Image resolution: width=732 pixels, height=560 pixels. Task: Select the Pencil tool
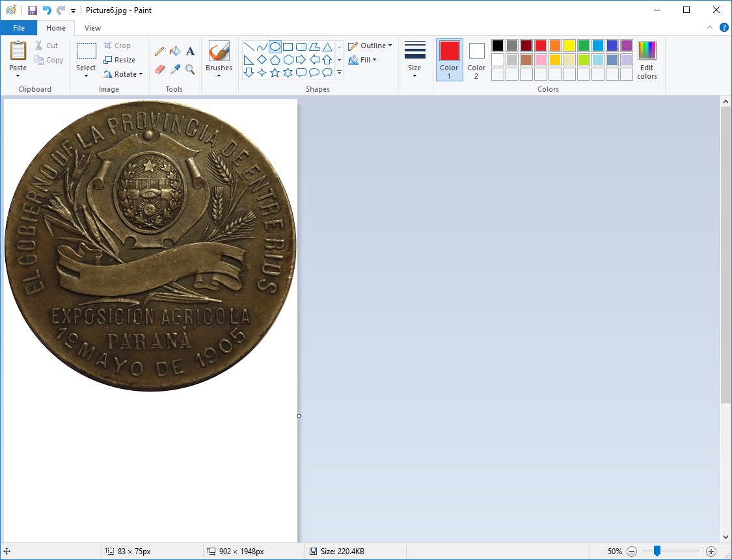point(159,51)
